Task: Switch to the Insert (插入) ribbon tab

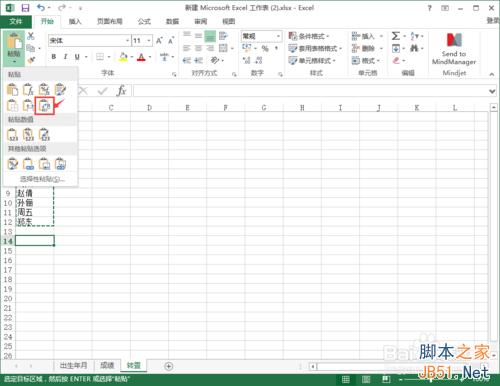Action: [x=75, y=22]
